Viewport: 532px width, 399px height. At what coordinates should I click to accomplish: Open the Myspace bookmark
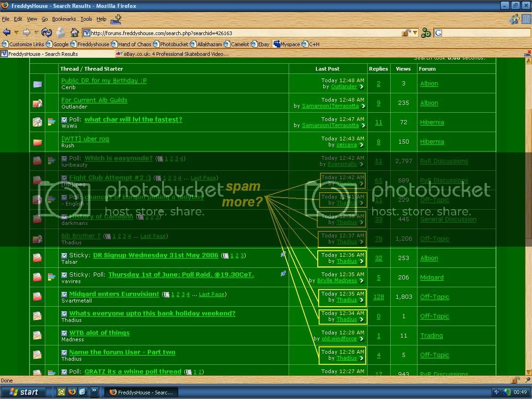[287, 44]
